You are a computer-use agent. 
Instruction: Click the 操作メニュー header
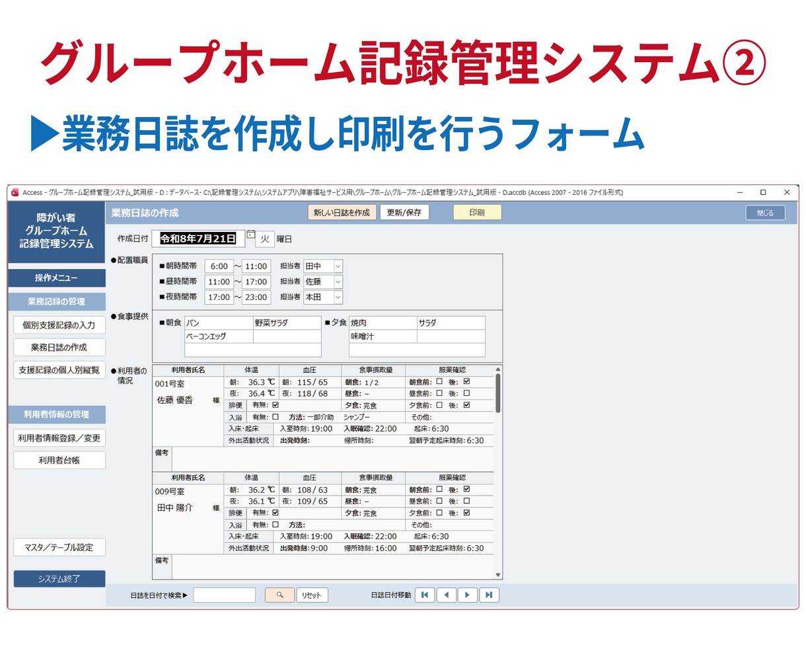57,278
